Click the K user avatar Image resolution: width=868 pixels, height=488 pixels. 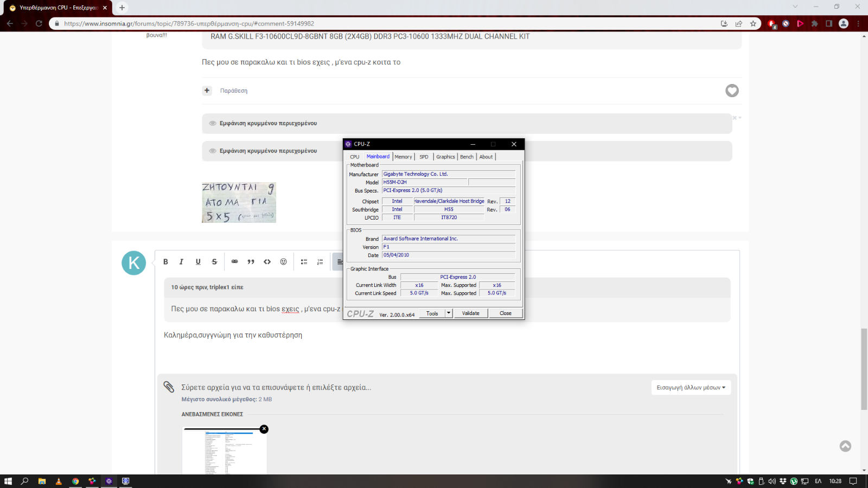133,263
